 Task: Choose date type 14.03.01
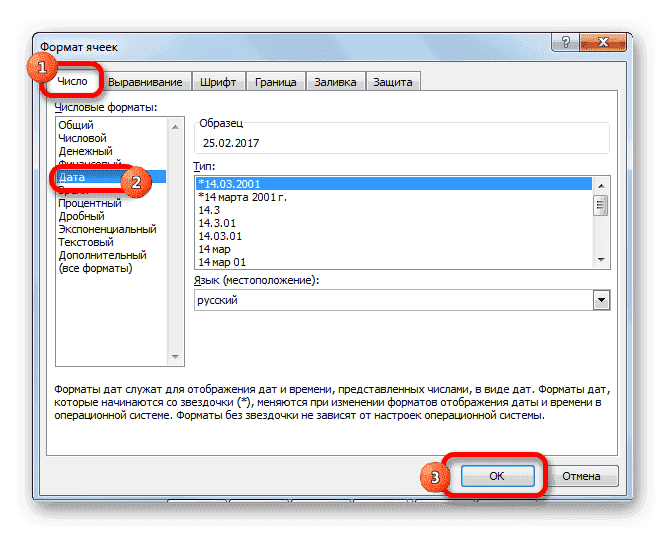[394, 236]
